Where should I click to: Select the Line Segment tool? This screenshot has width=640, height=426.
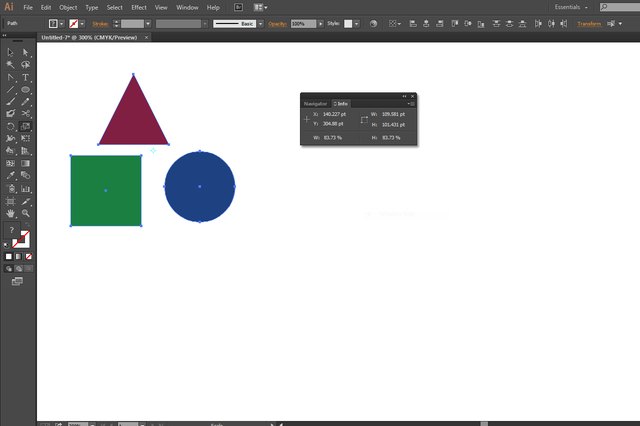tap(10, 89)
